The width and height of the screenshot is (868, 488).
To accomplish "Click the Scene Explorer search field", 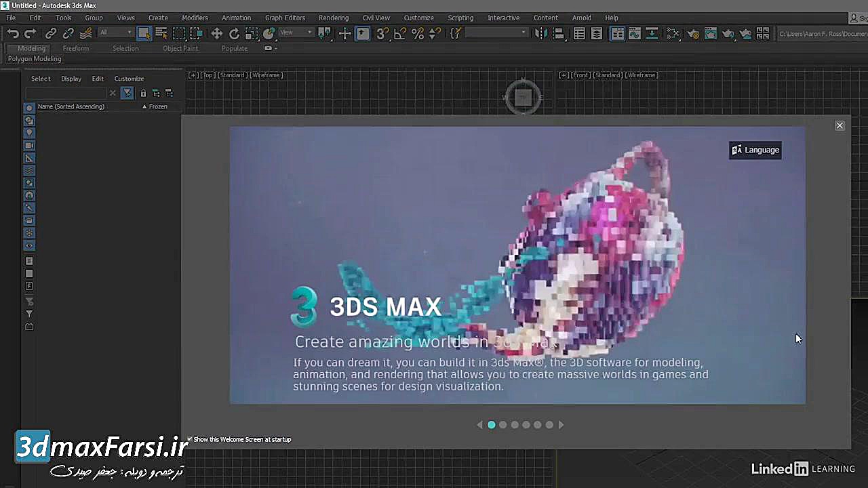I will click(x=66, y=93).
